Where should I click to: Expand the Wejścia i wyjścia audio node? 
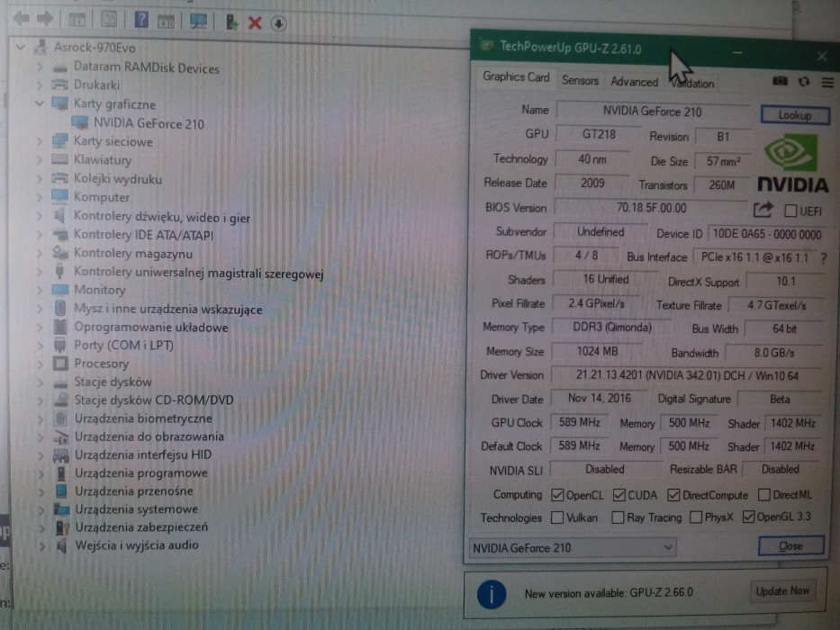(41, 546)
